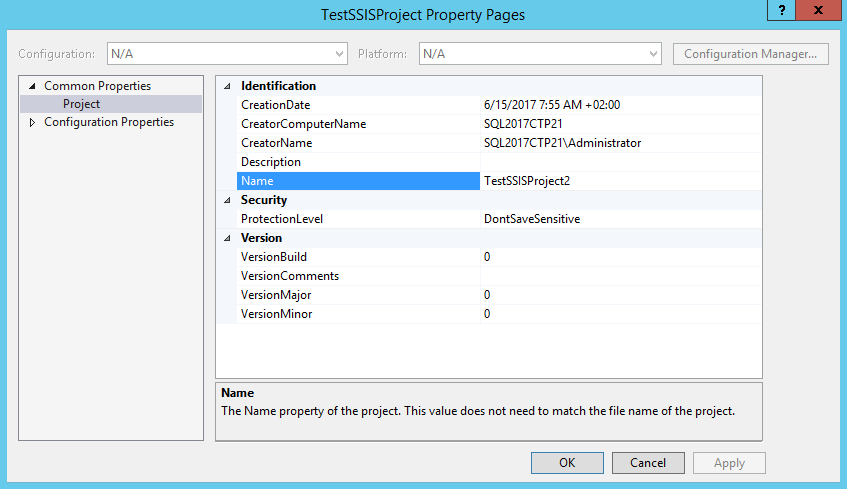This screenshot has height=489, width=847.
Task: Collapse the Common Properties tree node
Action: (32, 86)
